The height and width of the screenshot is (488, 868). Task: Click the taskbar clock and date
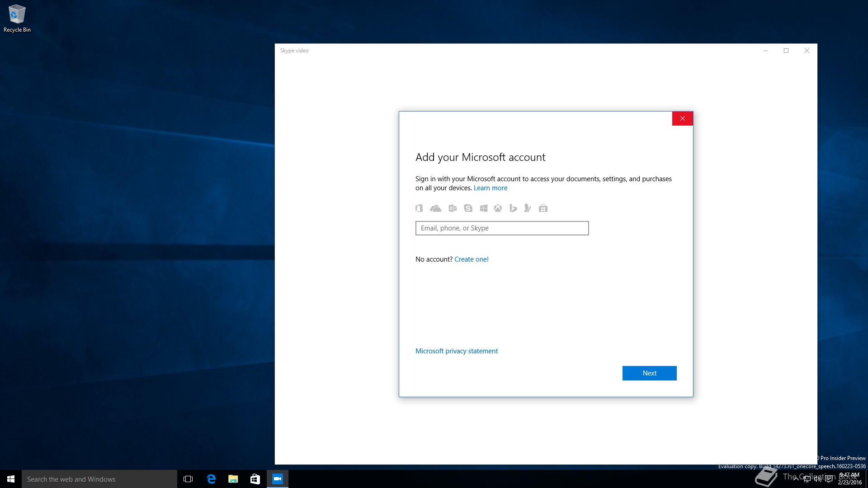pos(849,479)
